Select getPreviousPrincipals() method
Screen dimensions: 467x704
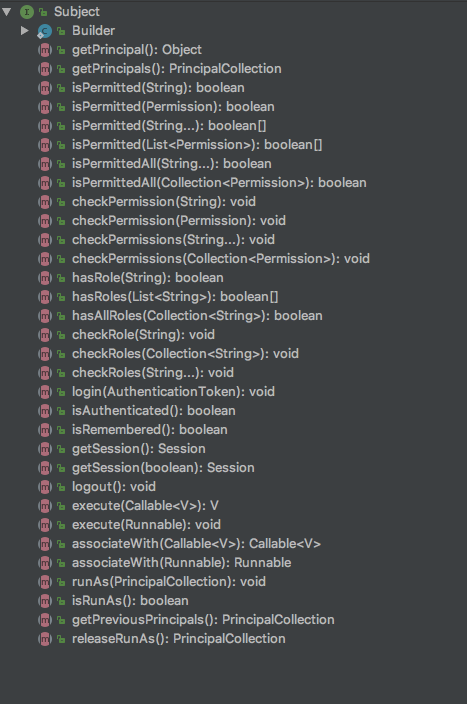point(203,620)
